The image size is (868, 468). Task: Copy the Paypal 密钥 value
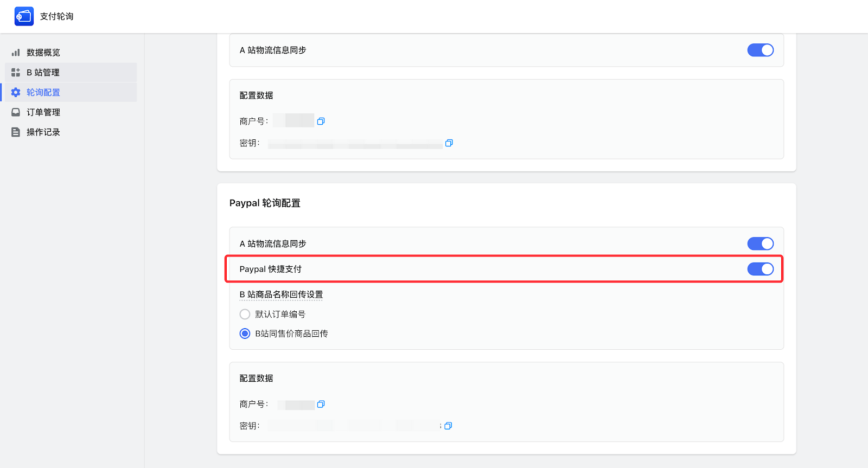coord(448,426)
